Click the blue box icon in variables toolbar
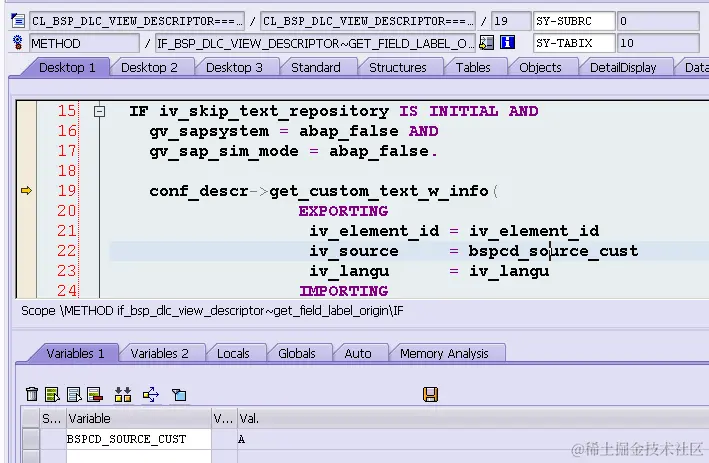The width and height of the screenshot is (709, 463). [x=179, y=395]
